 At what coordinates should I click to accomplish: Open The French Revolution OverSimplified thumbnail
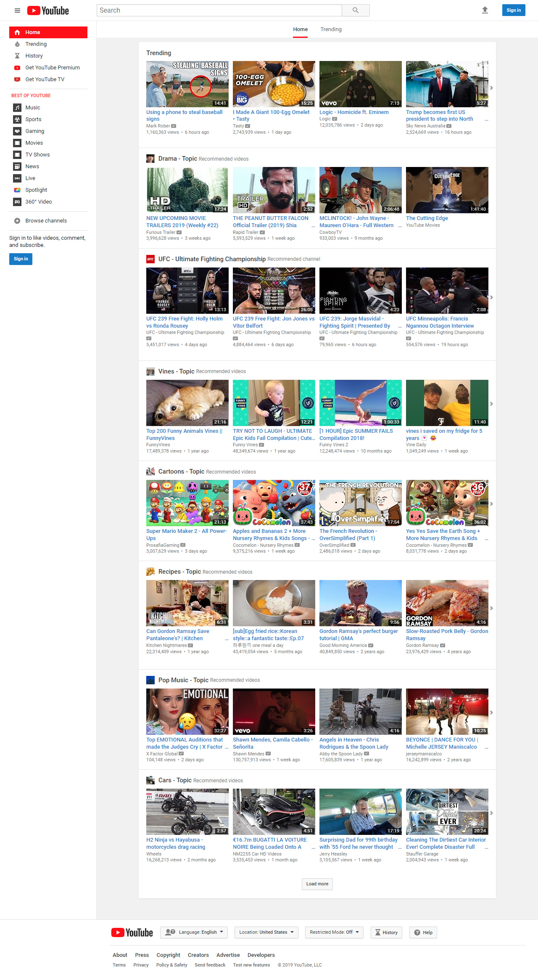[361, 503]
